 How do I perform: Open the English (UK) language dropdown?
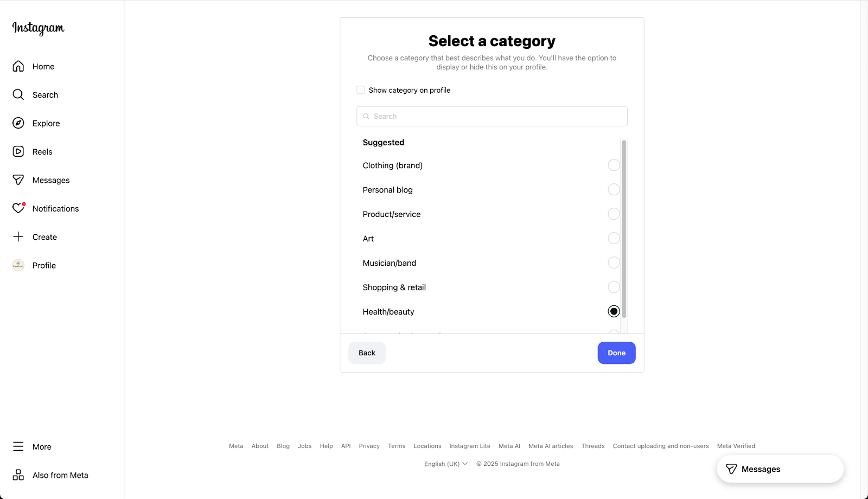click(446, 464)
